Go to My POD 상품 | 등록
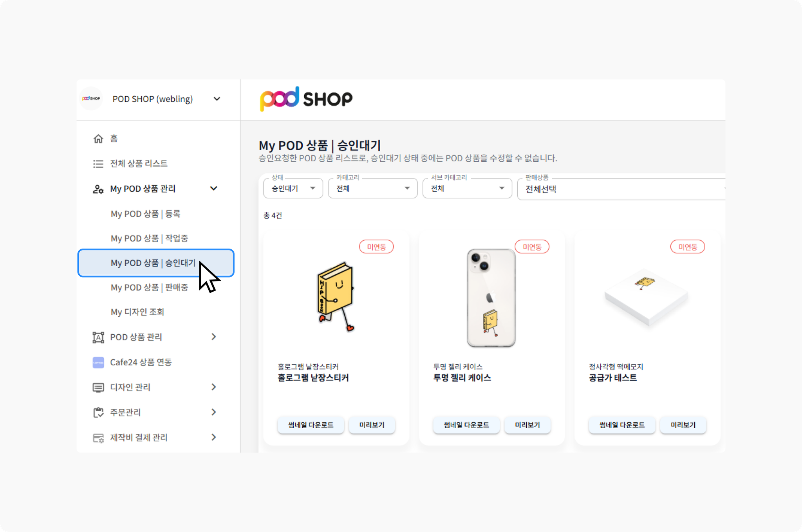The image size is (802, 532). [x=145, y=214]
